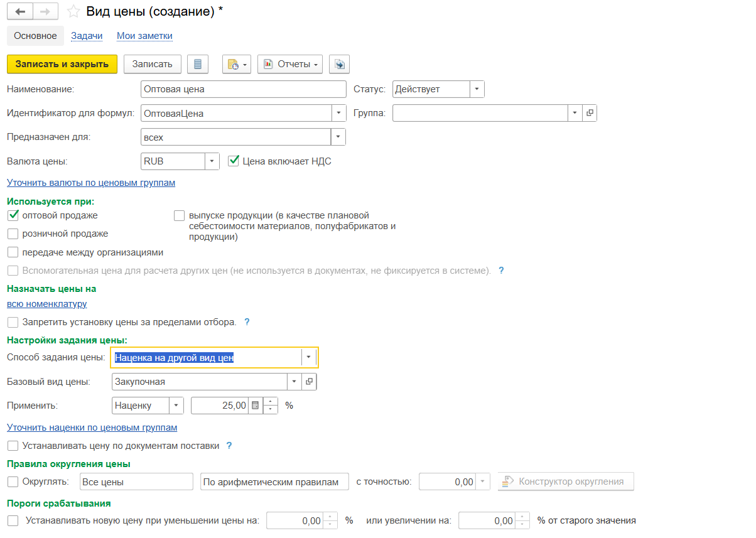Click the help question mark near Вспомогательная цена
Screen dimensions: 756x538
[501, 271]
